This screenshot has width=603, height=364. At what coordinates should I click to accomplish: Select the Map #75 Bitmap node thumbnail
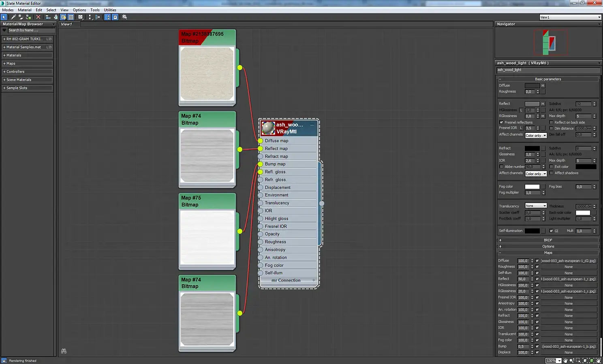207,238
